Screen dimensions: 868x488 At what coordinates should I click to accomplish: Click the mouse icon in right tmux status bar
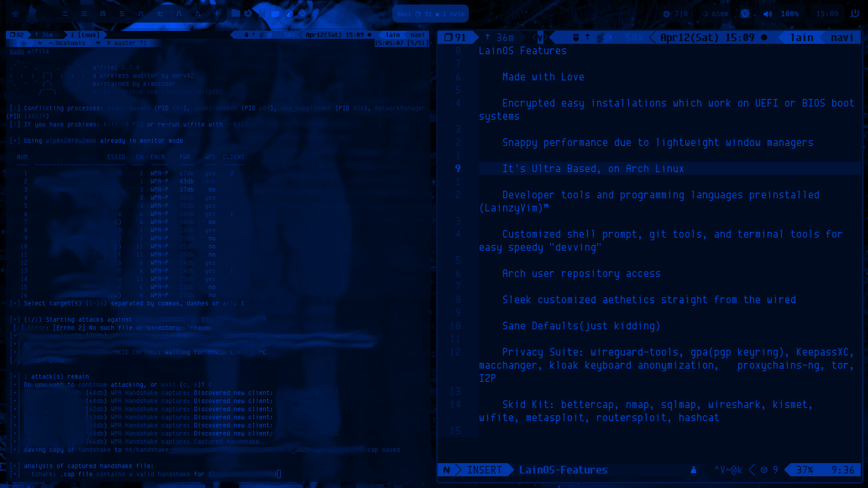(x=576, y=38)
